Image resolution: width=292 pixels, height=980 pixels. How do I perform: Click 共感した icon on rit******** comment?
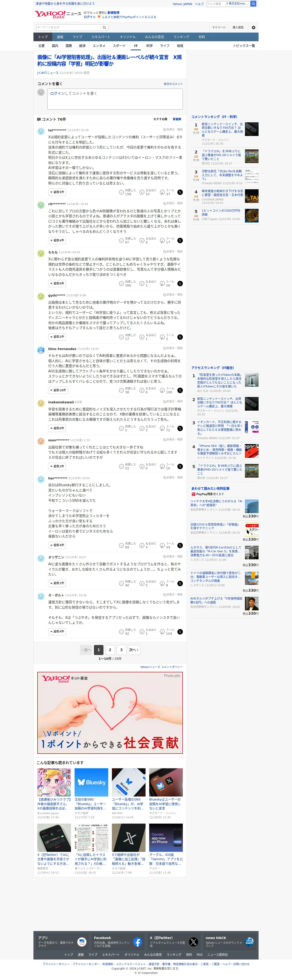(121, 241)
